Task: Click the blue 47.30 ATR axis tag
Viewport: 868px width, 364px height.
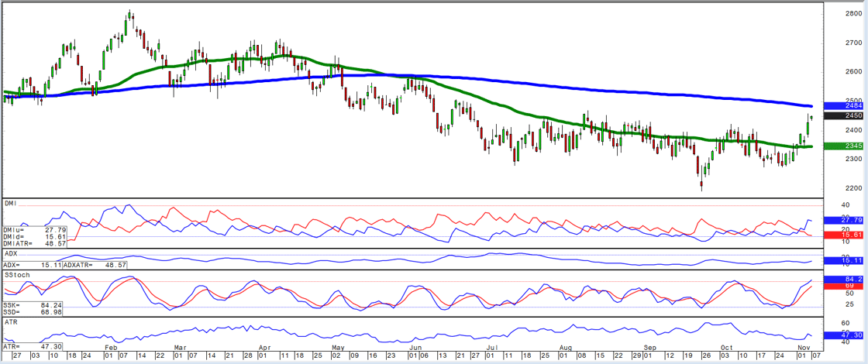Action: [x=844, y=335]
